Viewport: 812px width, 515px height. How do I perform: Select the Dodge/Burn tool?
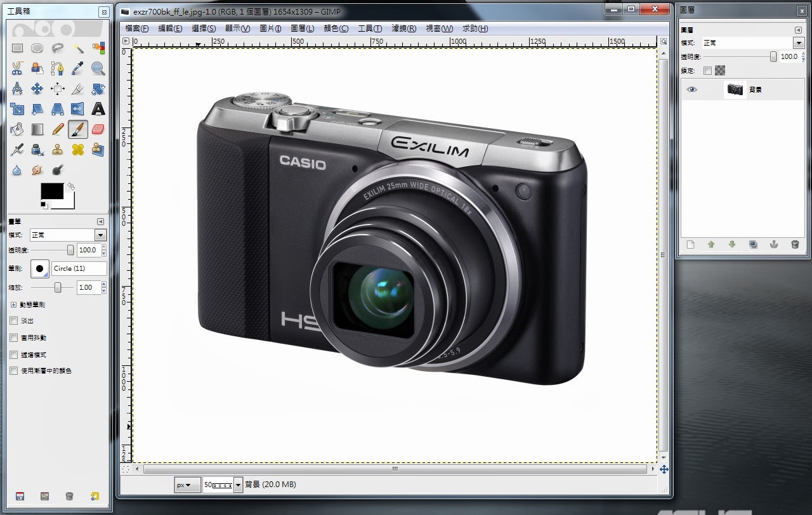tap(58, 169)
